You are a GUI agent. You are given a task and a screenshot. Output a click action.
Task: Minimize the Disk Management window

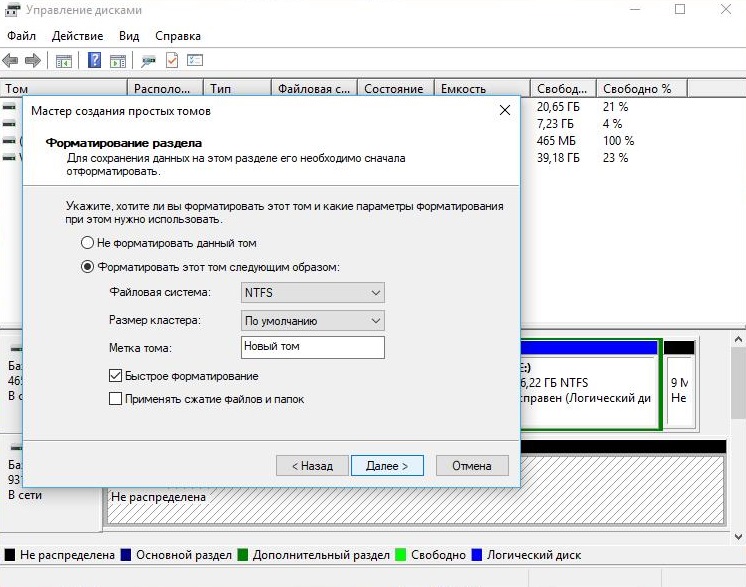click(x=635, y=9)
